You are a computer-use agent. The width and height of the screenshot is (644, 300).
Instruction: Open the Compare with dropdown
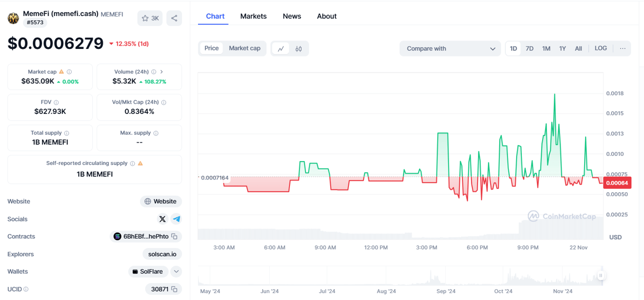450,49
